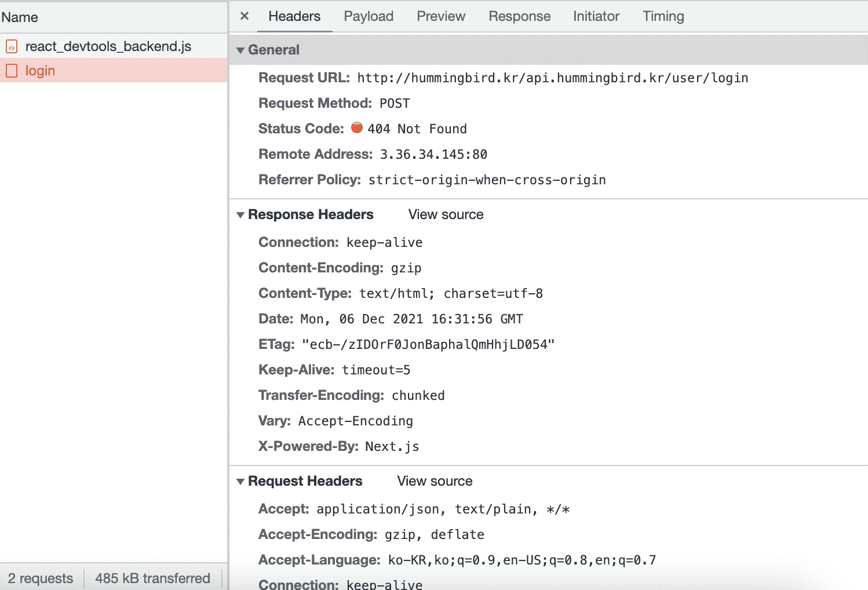The image size is (868, 590).
Task: Close the request details panel
Action: click(x=245, y=16)
